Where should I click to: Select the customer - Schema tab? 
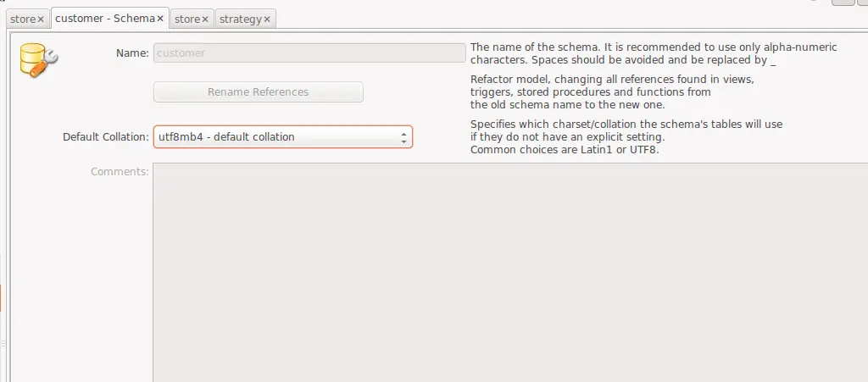click(x=104, y=18)
